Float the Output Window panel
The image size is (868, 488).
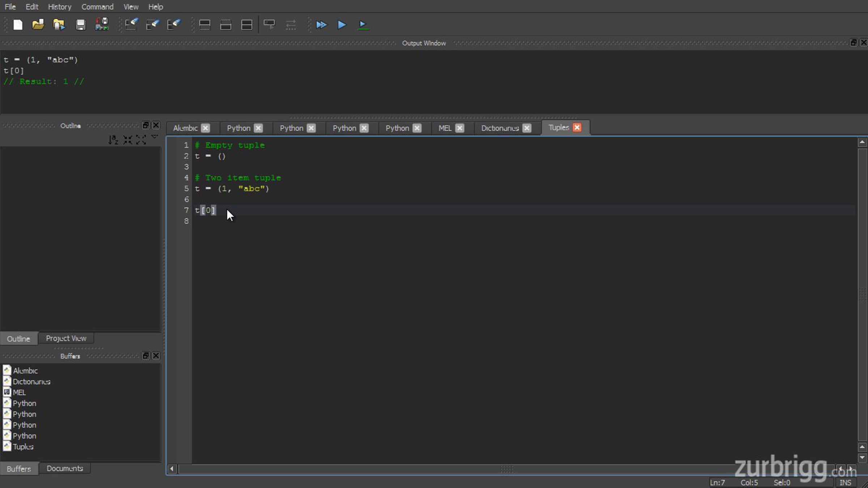[x=854, y=43]
